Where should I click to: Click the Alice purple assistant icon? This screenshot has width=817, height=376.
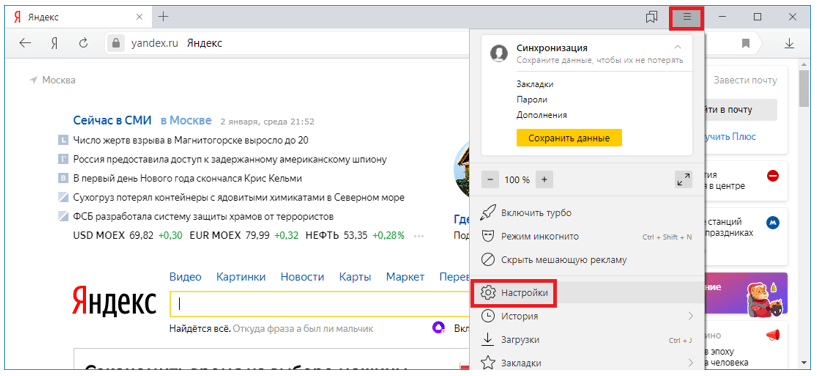click(439, 328)
